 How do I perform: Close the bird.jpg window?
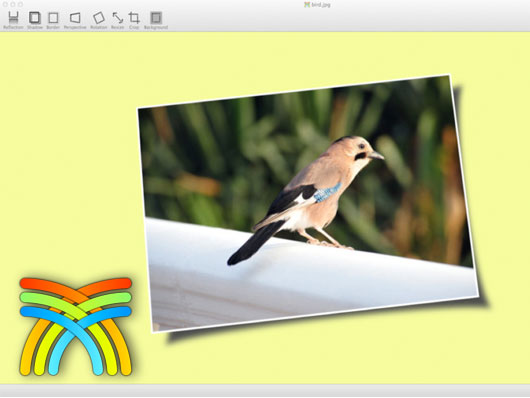[5, 4]
